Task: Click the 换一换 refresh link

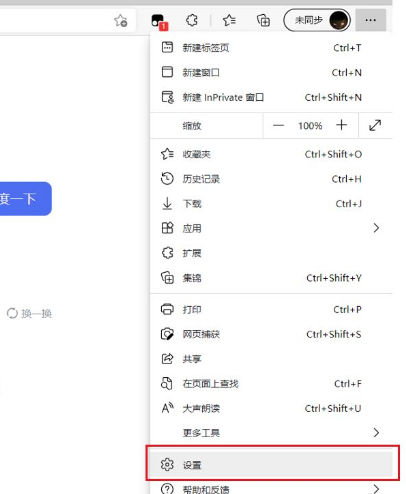Action: point(29,314)
